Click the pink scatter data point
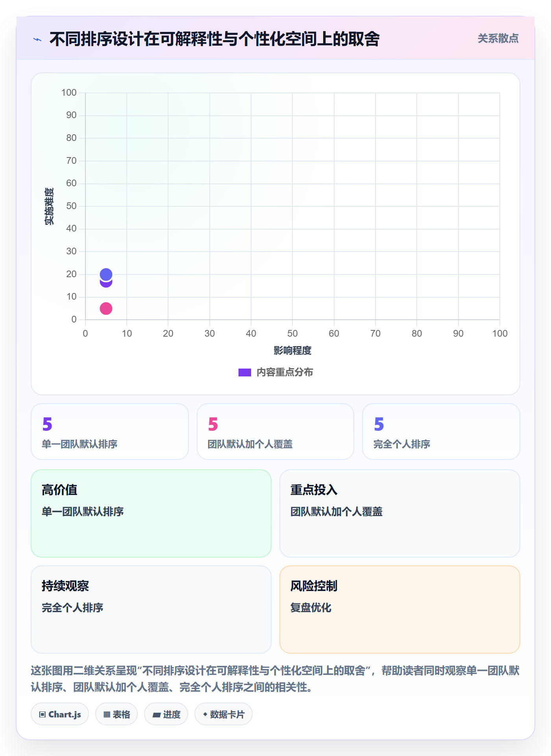The height and width of the screenshot is (756, 551). 106,308
